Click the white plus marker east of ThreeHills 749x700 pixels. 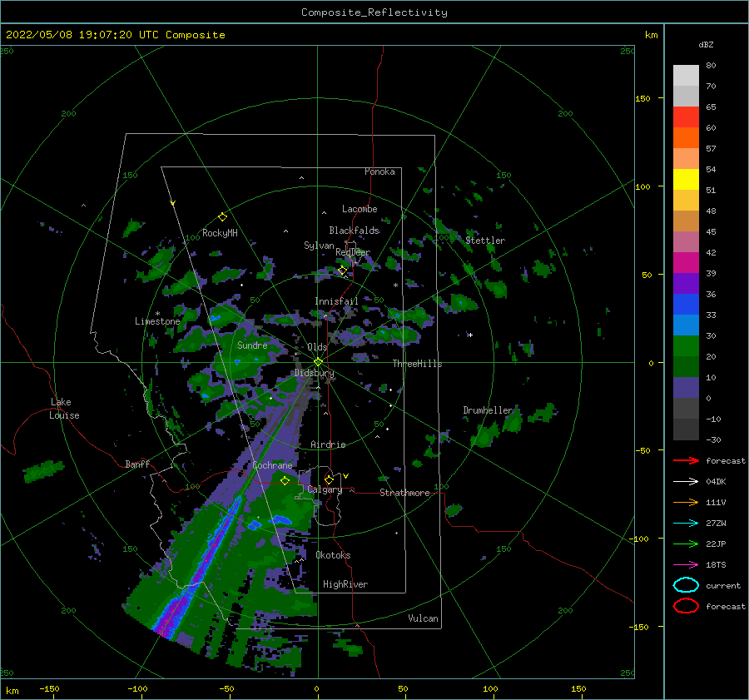click(470, 335)
